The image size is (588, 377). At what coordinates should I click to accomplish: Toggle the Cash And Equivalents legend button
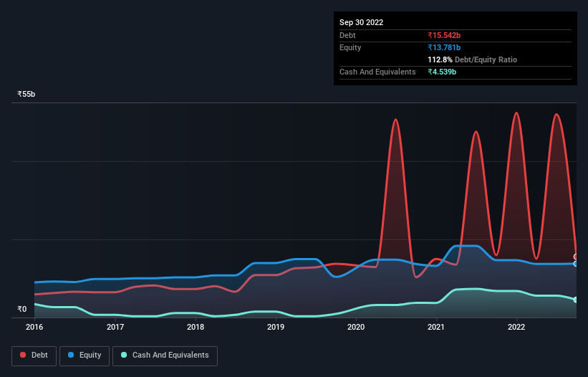[165, 355]
